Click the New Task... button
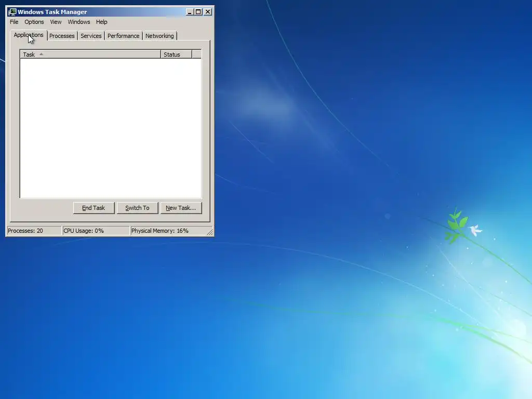This screenshot has height=399, width=532. tap(181, 208)
